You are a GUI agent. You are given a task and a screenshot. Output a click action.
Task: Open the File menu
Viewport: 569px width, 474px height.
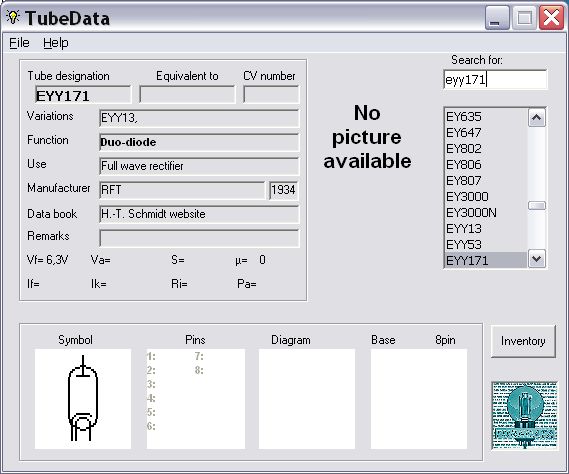tap(19, 43)
